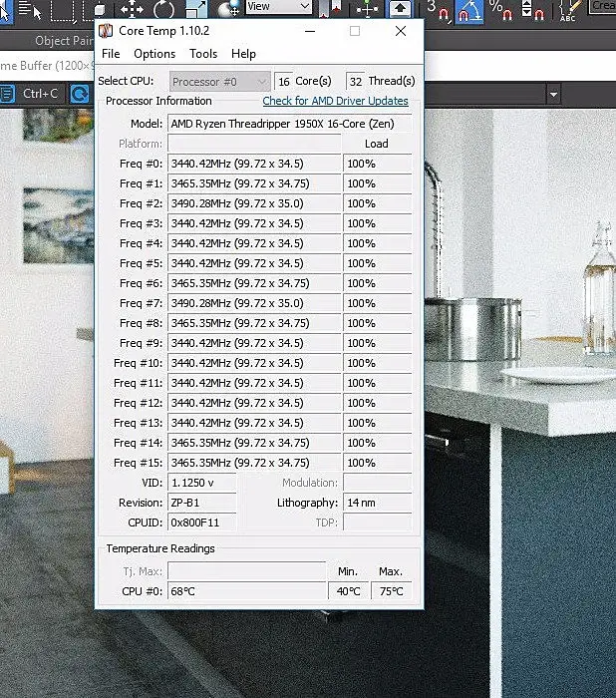The width and height of the screenshot is (616, 698).
Task: Click the Freq #10 load 100% cell
Action: pyautogui.click(x=378, y=363)
